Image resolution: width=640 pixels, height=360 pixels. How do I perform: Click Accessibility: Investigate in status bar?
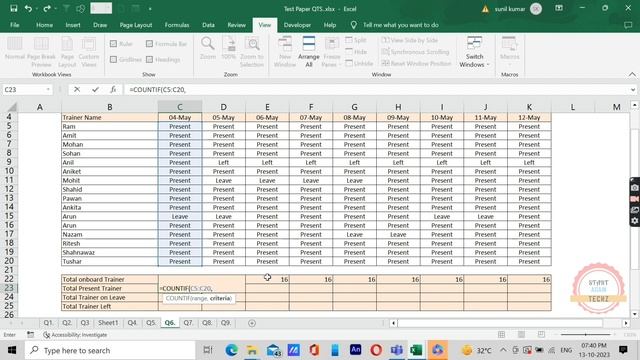[x=75, y=335]
